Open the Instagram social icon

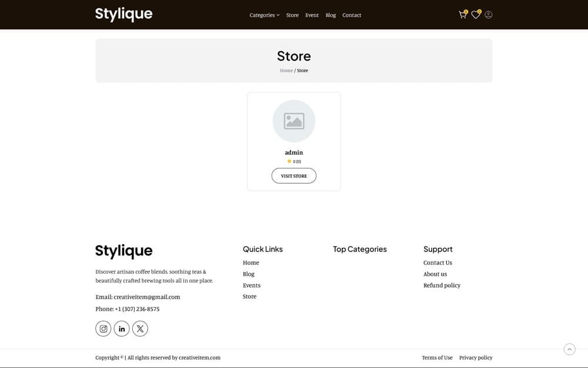(x=103, y=329)
